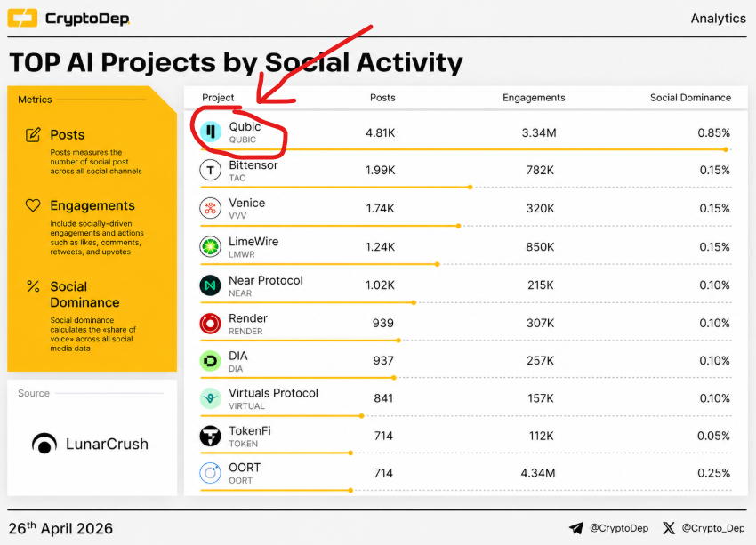Click Bittensor's 1.99K posts value

coord(381,170)
